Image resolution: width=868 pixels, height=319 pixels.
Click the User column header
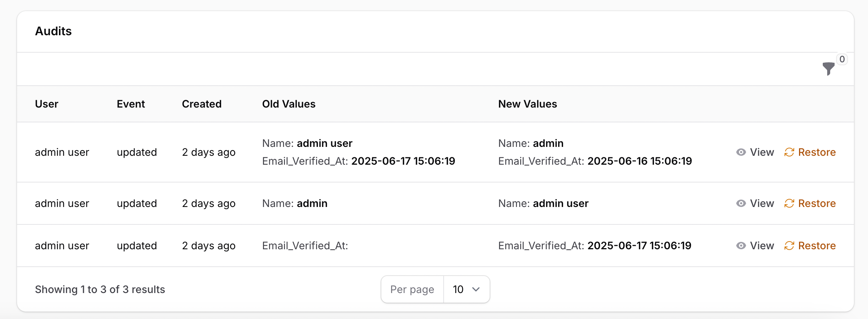[47, 104]
